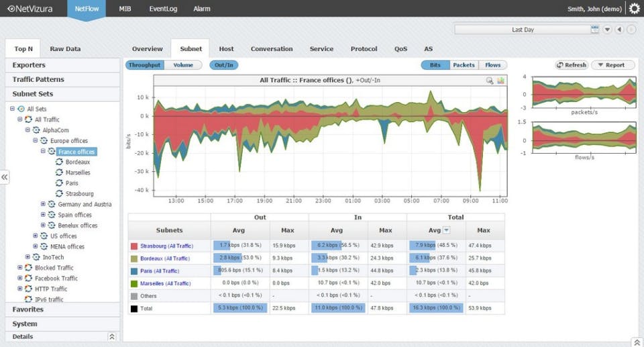Click the flows/s mini chart
644x347 pixels.
tap(584, 138)
